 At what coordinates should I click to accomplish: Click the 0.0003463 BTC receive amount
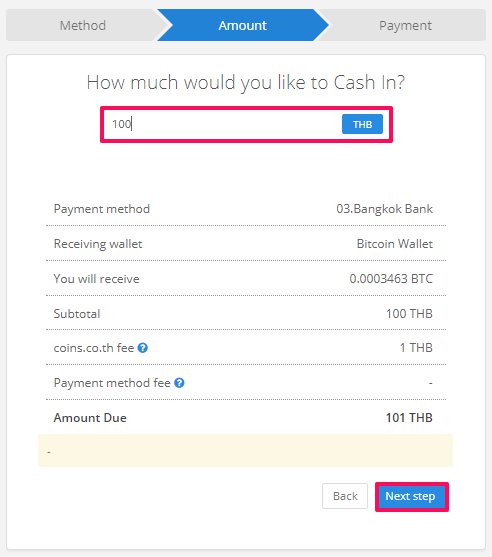391,278
